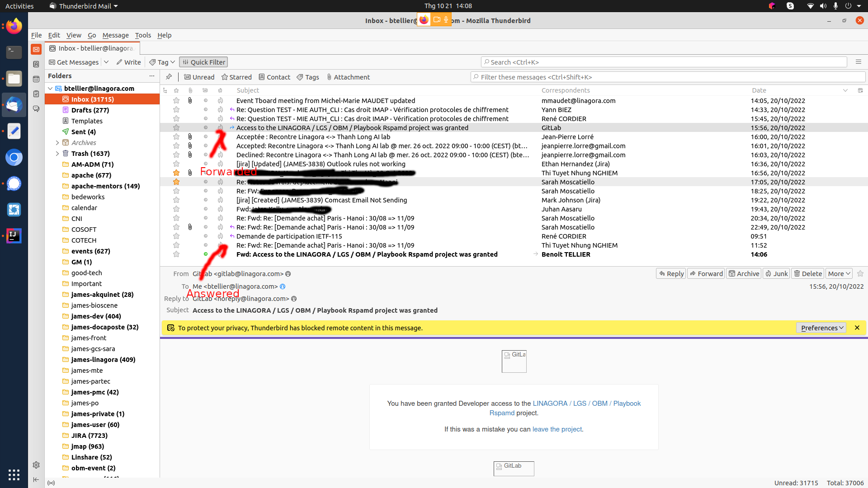Open Firefox from the Ubuntu dock
This screenshot has height=488, width=868.
point(14,26)
